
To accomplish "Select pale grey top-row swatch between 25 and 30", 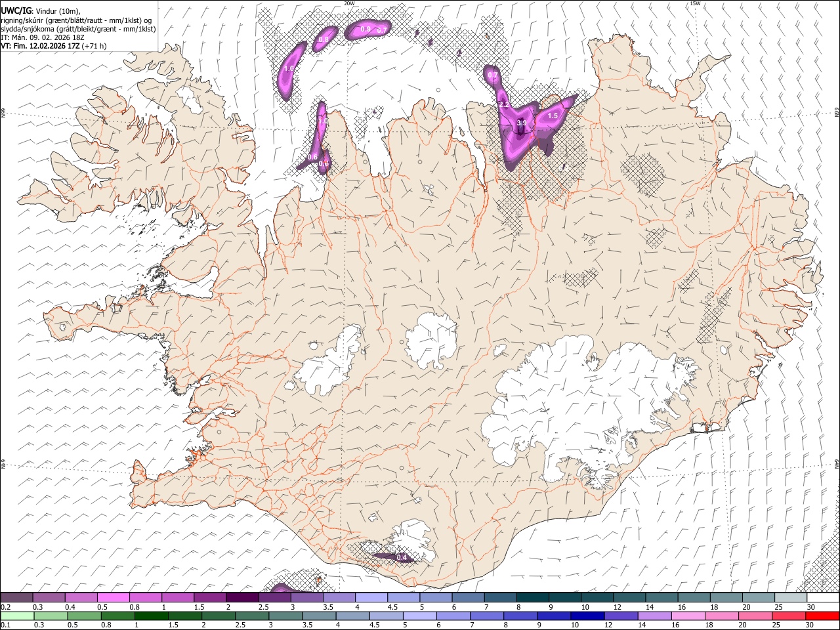I will point(792,598).
